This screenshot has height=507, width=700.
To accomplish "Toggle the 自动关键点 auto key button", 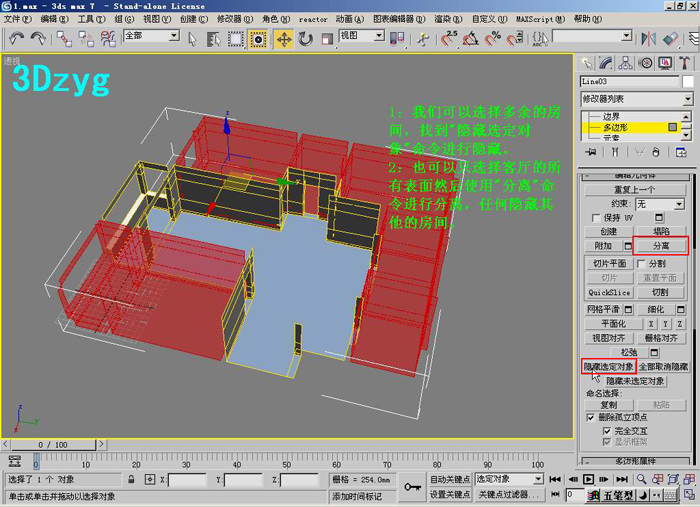I will (x=450, y=479).
